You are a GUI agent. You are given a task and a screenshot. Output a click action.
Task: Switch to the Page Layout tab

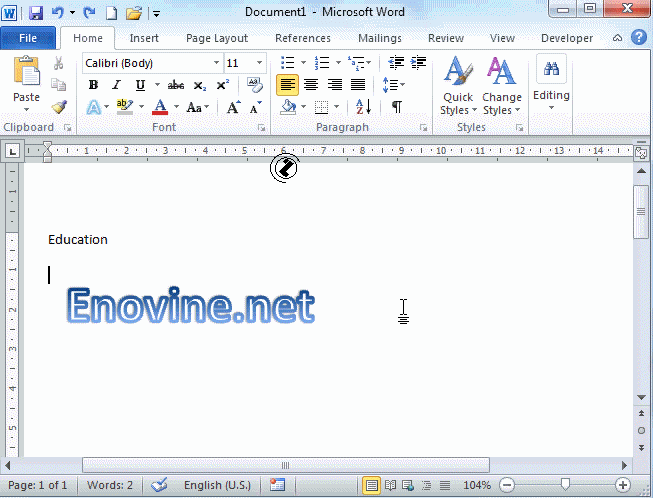tap(217, 38)
